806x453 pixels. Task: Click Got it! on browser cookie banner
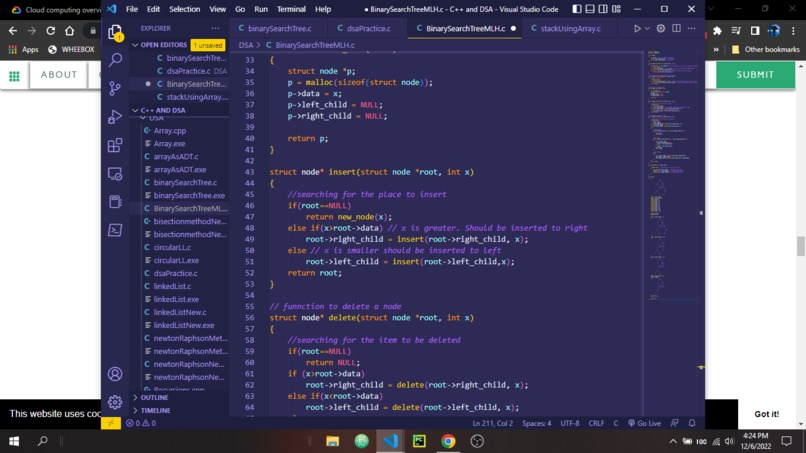tap(766, 414)
